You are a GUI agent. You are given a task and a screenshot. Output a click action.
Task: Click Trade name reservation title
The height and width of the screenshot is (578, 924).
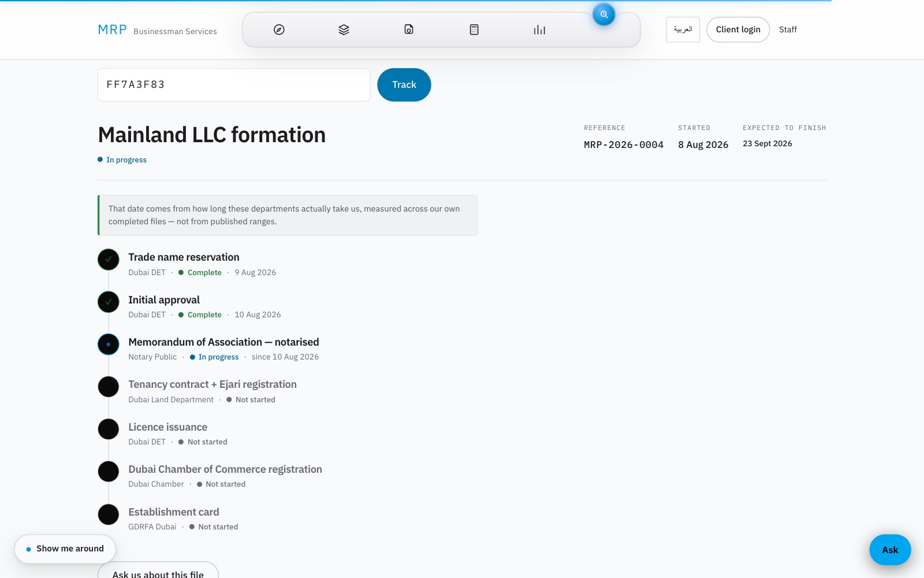pyautogui.click(x=184, y=257)
